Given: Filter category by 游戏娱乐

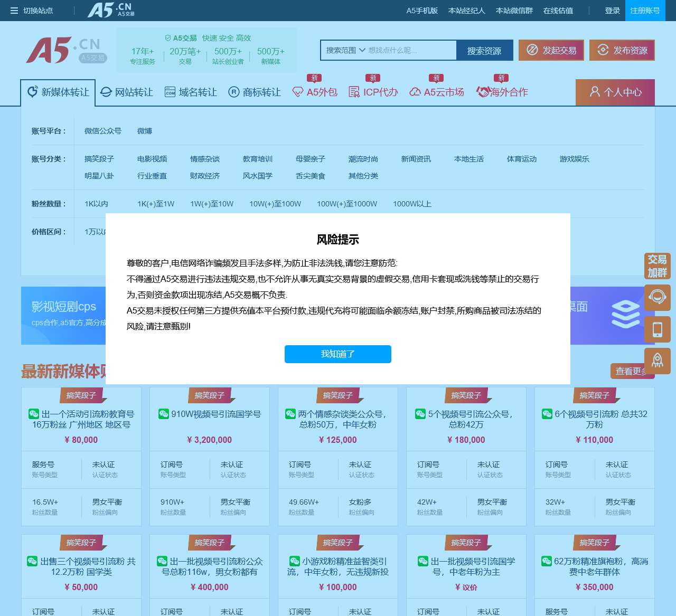Looking at the screenshot, I should [x=575, y=159].
